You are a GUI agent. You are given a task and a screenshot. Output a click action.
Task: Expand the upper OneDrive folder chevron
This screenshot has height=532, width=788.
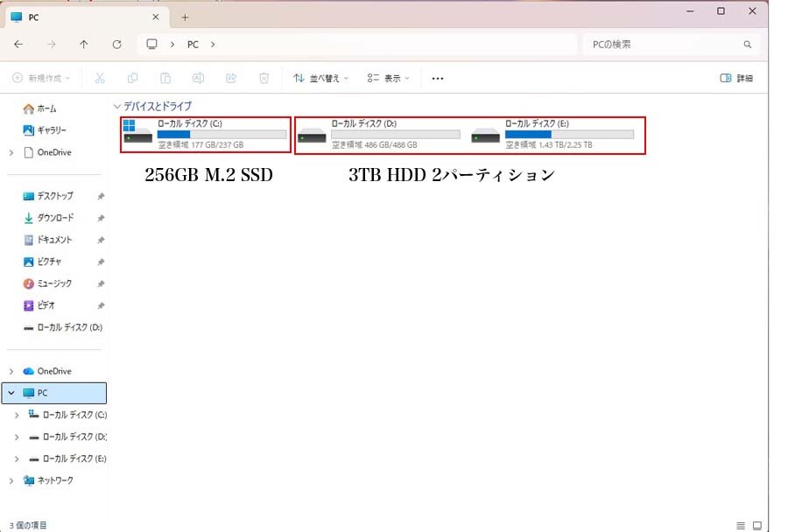(x=11, y=152)
